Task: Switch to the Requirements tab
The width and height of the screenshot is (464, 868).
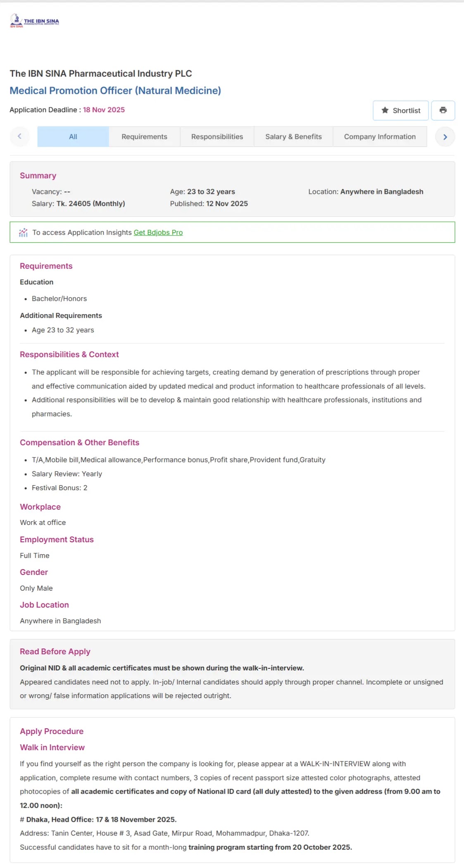Action: (144, 137)
